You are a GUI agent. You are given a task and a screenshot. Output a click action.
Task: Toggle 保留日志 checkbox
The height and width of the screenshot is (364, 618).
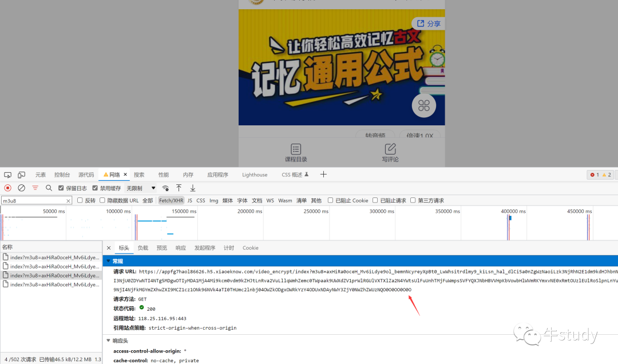pyautogui.click(x=61, y=188)
